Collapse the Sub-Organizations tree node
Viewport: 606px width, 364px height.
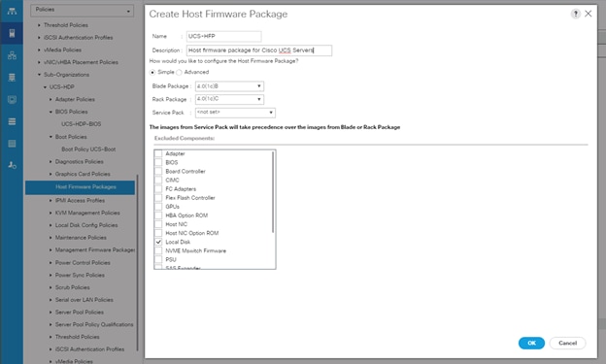pos(39,75)
